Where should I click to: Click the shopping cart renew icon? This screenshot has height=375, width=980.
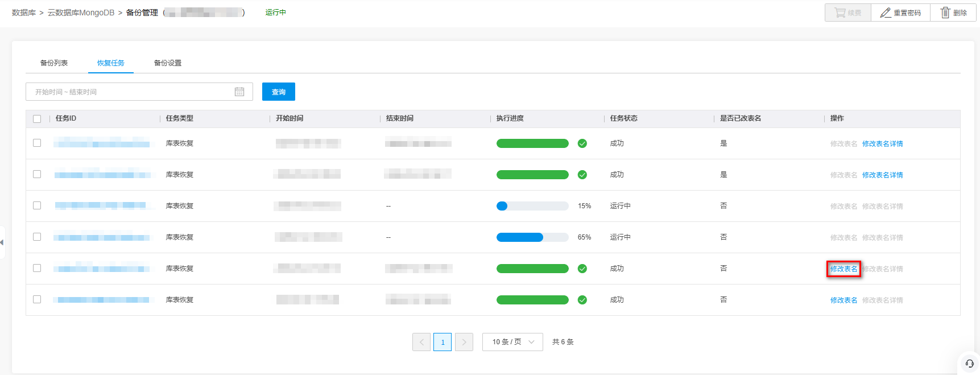point(840,13)
